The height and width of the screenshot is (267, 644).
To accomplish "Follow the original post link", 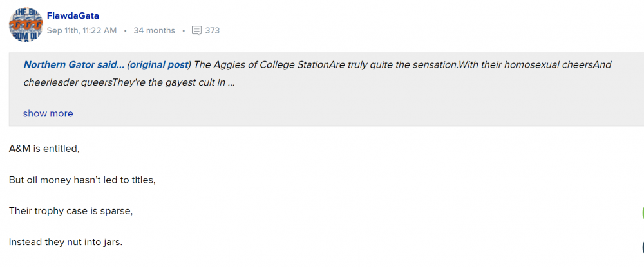I will (159, 64).
